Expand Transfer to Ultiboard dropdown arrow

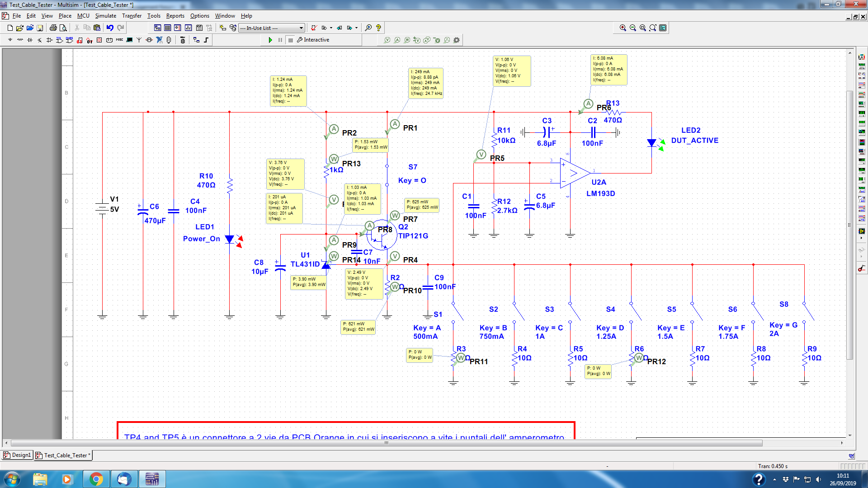tap(331, 28)
